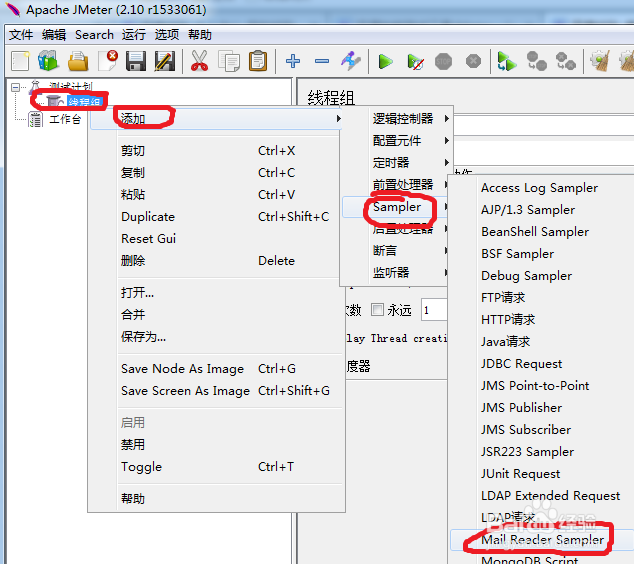
Task: Click the Toggle element icon
Action: [x=351, y=61]
